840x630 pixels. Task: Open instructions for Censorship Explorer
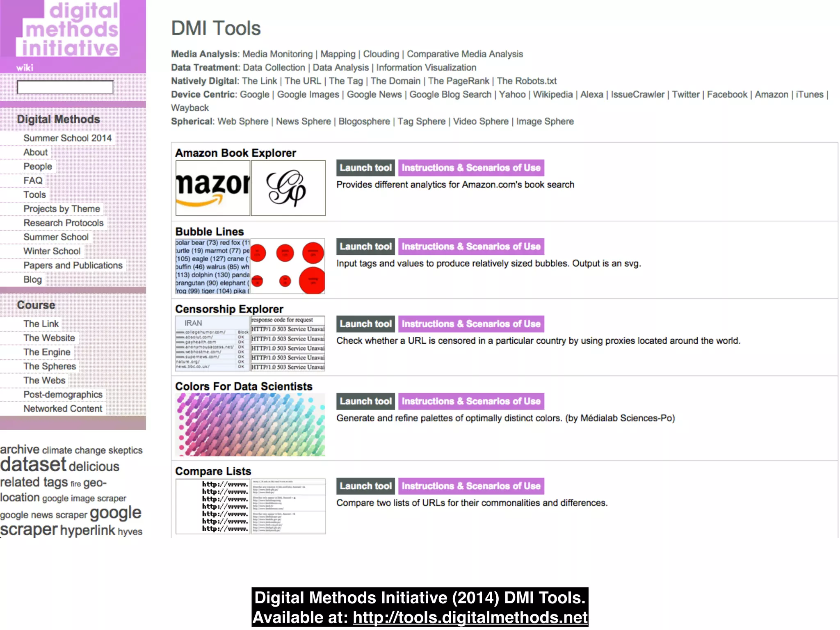point(471,324)
